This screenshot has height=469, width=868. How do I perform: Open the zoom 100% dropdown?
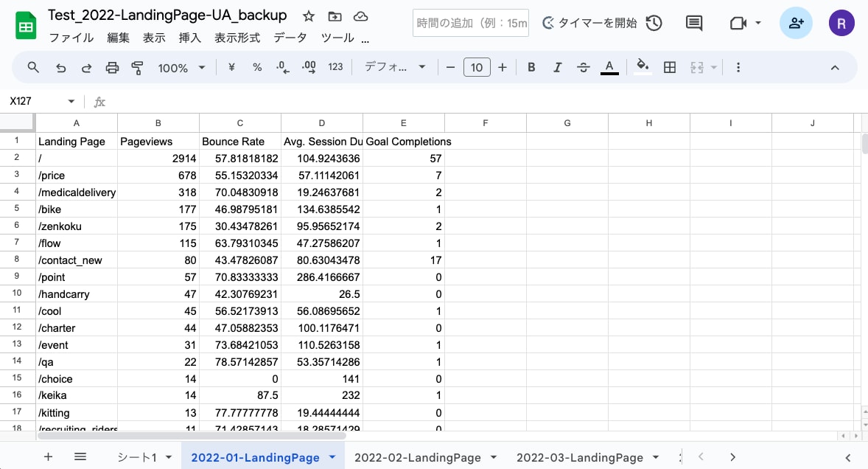pos(181,68)
